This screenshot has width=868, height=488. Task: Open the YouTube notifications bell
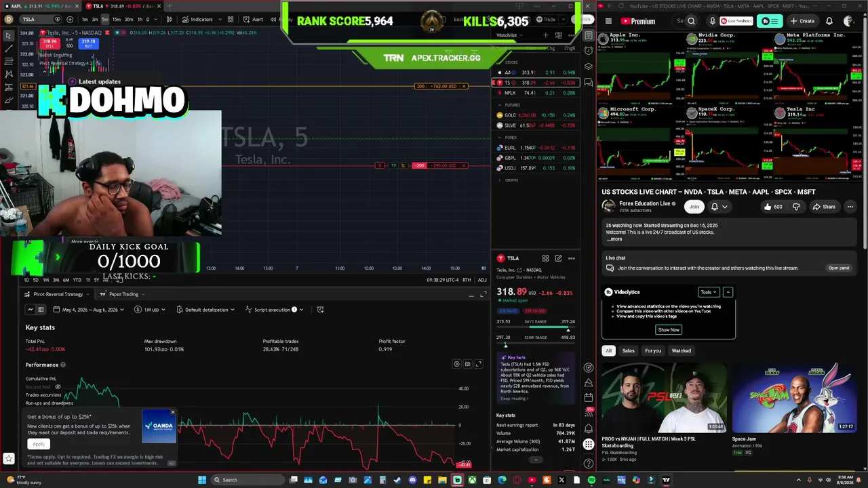point(829,21)
